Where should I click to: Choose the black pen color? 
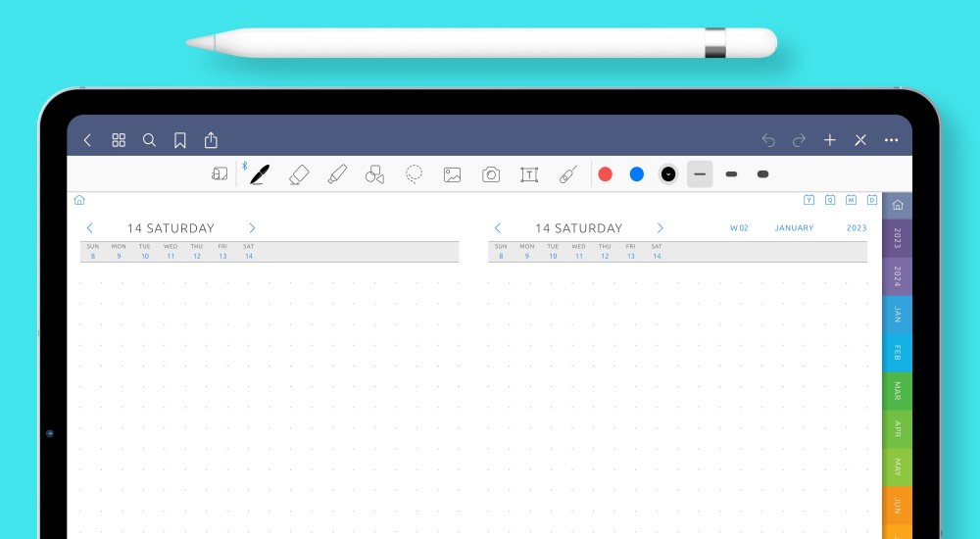668,174
